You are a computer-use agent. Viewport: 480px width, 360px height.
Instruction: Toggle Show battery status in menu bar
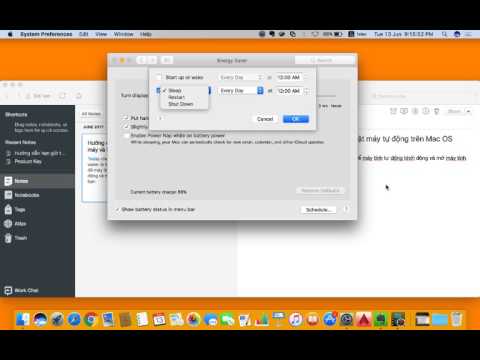117,209
